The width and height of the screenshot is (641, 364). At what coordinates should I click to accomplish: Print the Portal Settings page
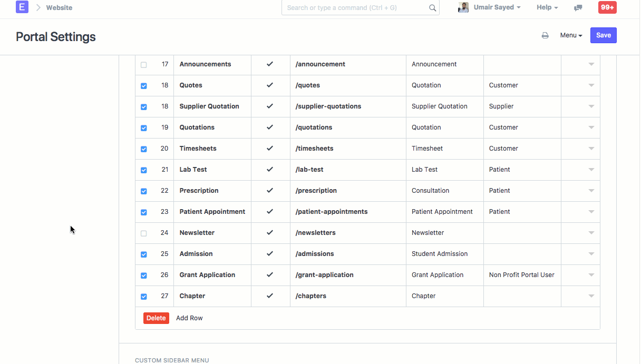tap(545, 35)
